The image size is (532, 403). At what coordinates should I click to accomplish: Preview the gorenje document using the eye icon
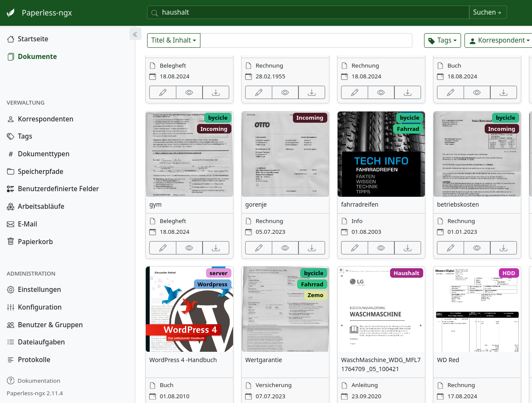coord(285,248)
